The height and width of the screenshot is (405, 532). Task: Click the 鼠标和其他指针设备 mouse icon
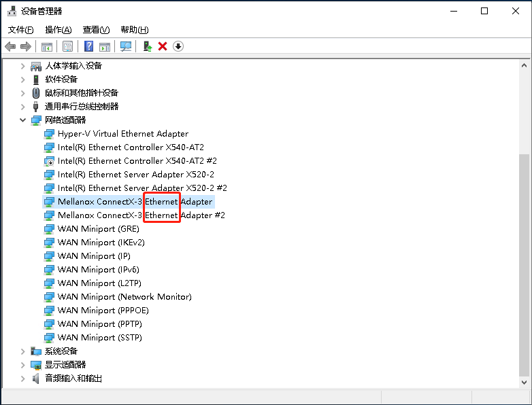point(36,93)
